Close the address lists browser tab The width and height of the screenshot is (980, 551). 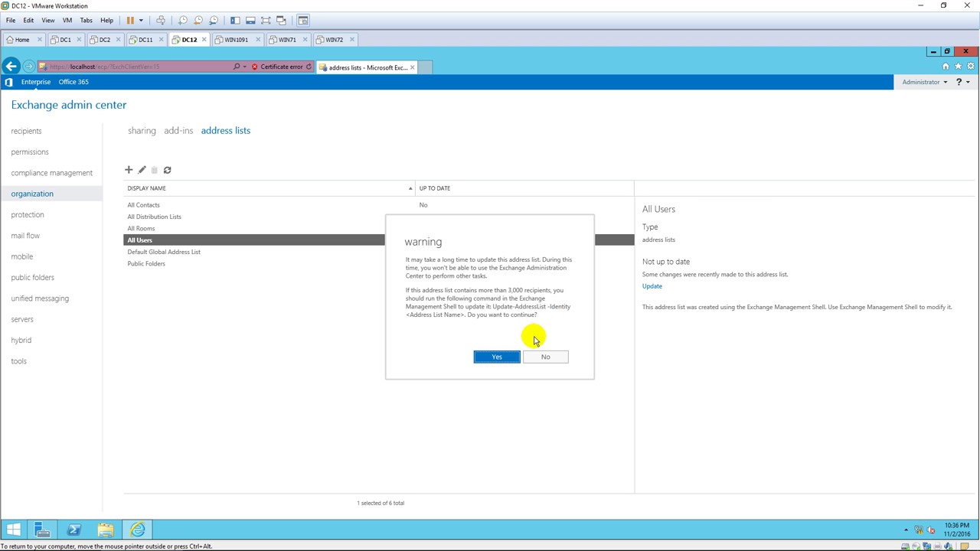[x=412, y=67]
